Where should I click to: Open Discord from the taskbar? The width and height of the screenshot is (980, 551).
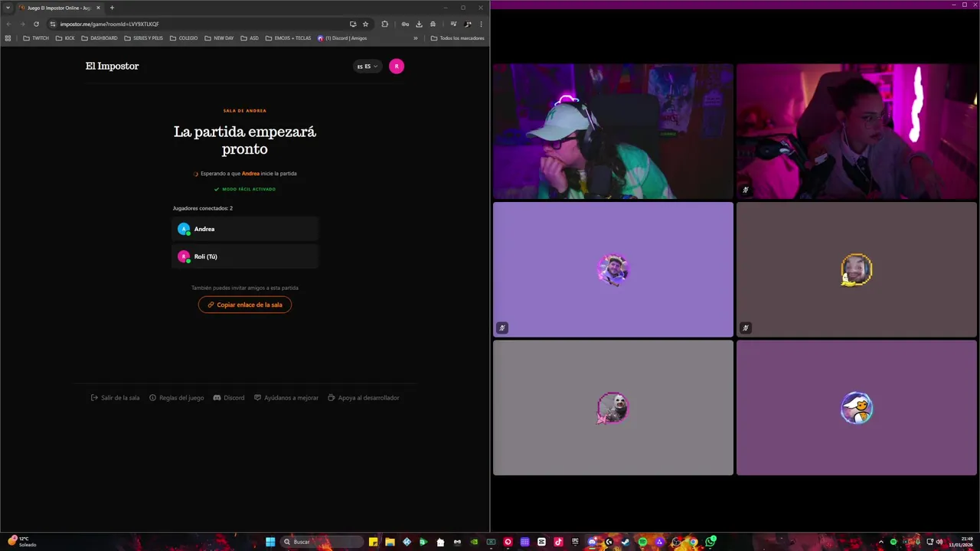[x=592, y=542]
